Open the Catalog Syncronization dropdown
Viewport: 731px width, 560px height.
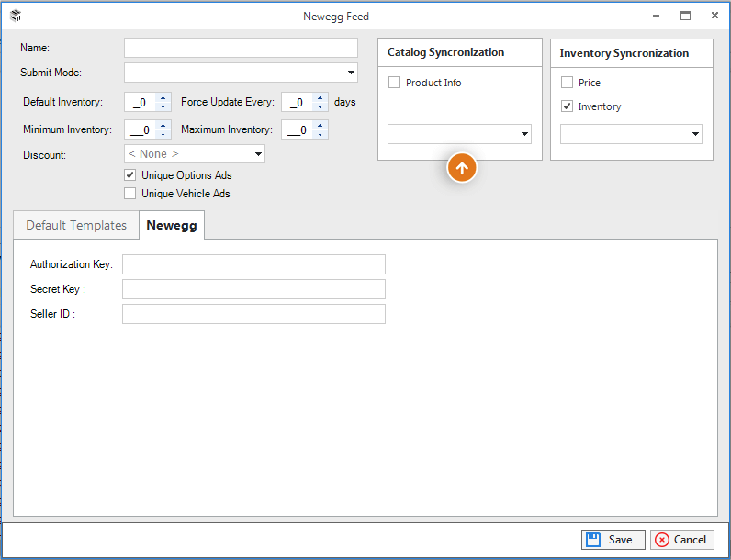(459, 134)
